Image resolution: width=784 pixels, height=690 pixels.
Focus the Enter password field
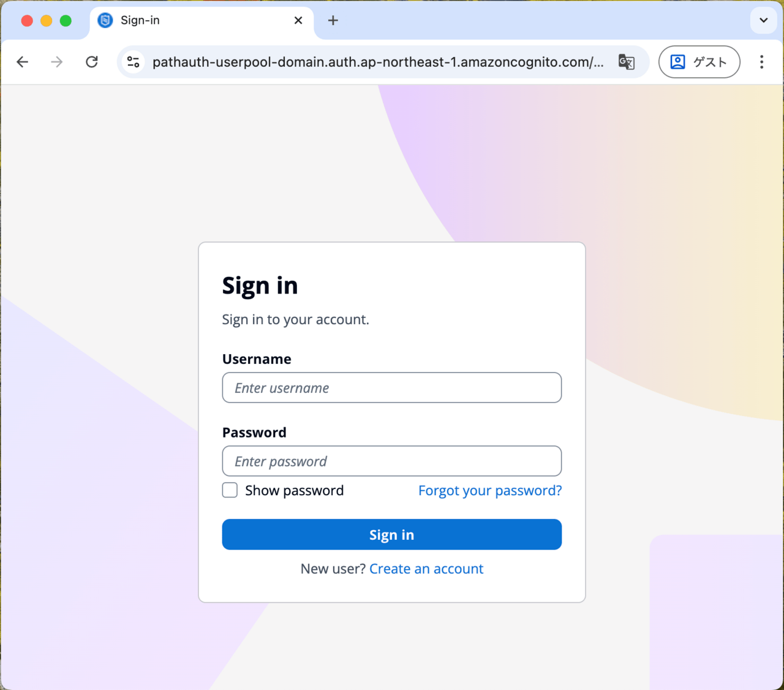[x=392, y=461]
